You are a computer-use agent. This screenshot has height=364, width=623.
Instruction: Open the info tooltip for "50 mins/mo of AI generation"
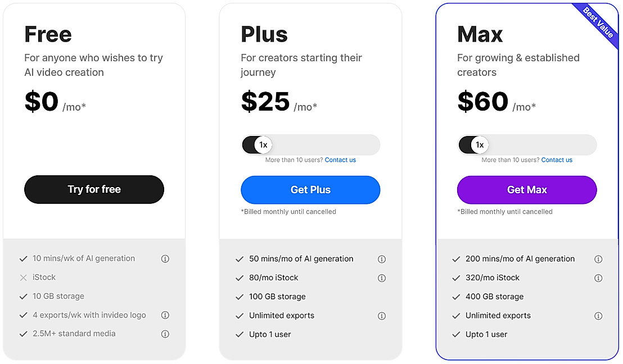(x=382, y=258)
